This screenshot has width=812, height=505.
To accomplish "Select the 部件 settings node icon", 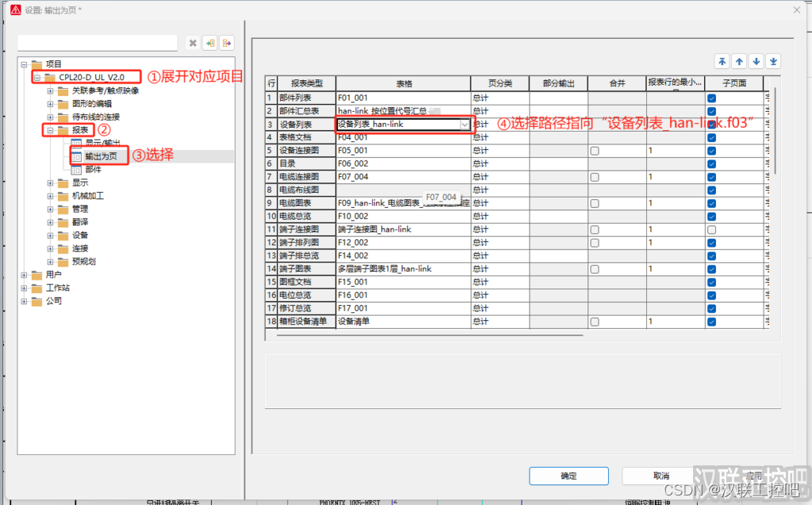I will point(77,170).
